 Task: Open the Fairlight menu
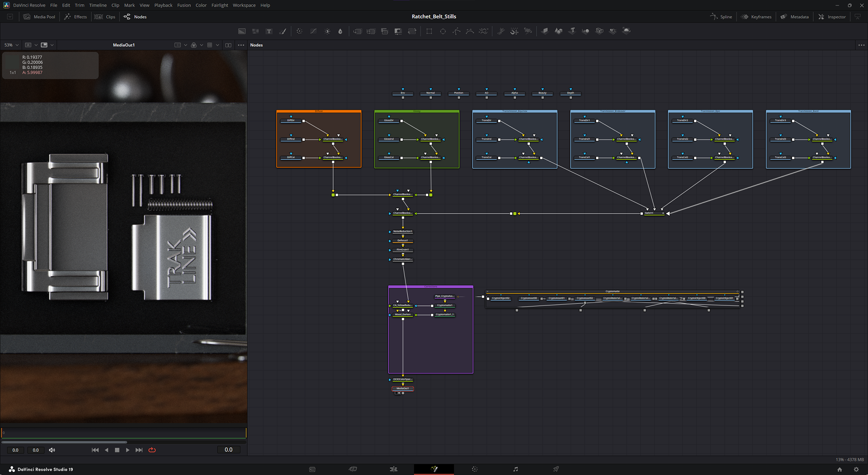(220, 5)
